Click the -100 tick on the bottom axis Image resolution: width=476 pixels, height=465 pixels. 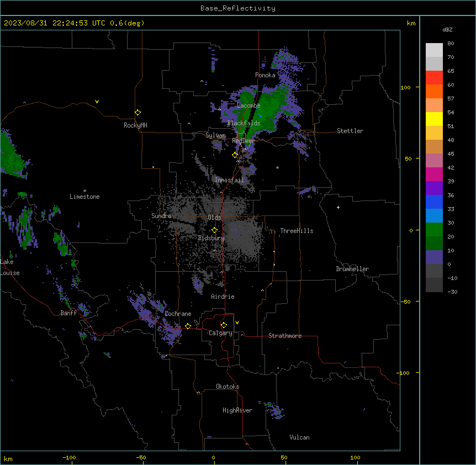pos(69,457)
